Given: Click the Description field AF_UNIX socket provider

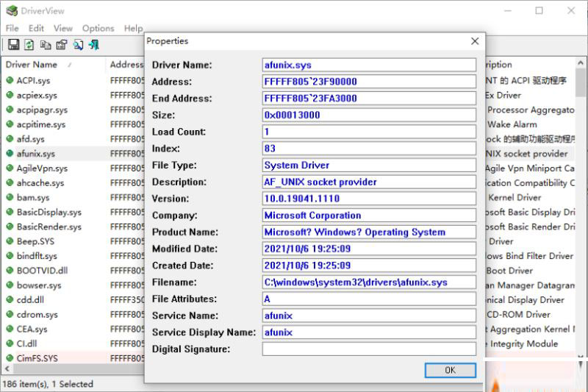Looking at the screenshot, I should (370, 182).
